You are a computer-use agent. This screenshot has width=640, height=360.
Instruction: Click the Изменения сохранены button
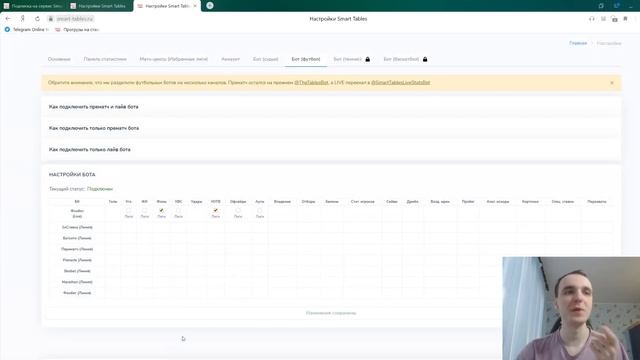[331, 313]
